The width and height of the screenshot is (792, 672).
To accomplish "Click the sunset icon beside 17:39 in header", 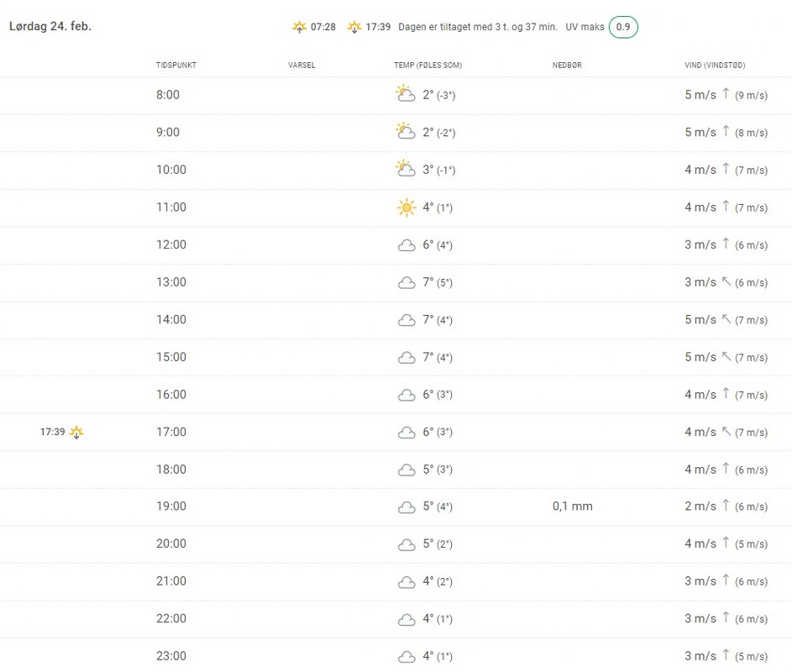I will [355, 27].
